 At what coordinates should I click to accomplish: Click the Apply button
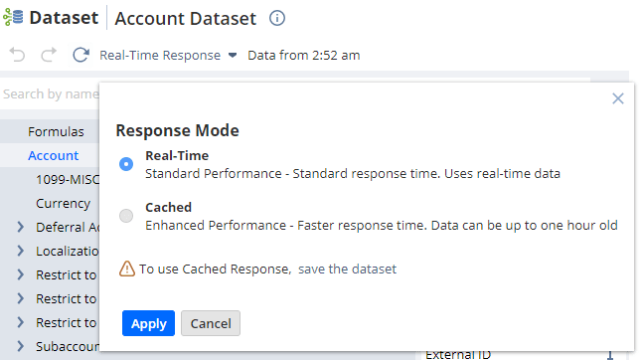(148, 323)
